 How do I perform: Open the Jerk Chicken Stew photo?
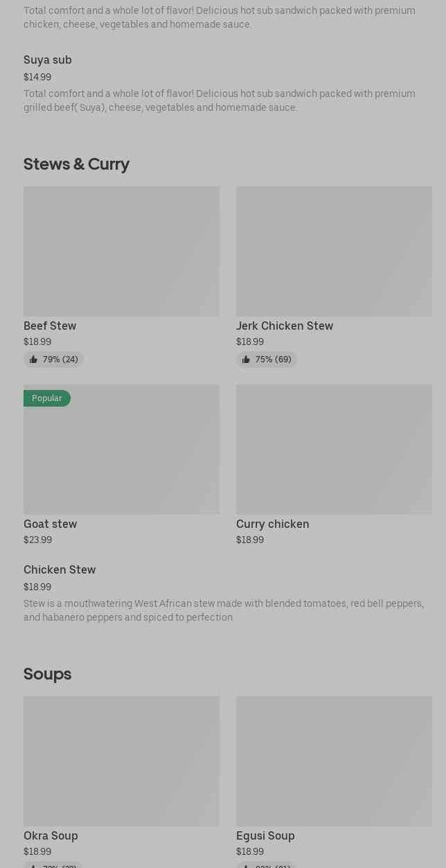pyautogui.click(x=334, y=251)
